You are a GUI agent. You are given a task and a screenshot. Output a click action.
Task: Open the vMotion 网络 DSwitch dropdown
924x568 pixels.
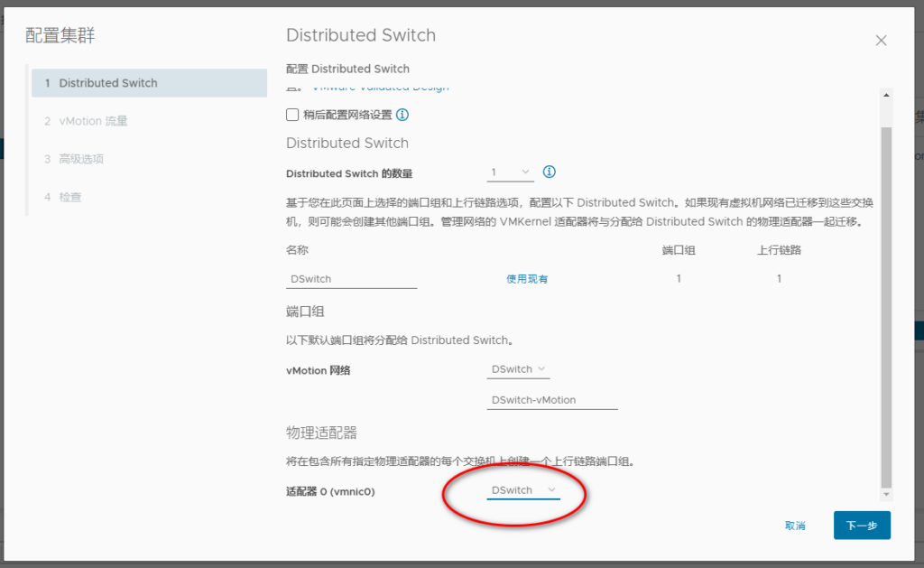coord(518,369)
